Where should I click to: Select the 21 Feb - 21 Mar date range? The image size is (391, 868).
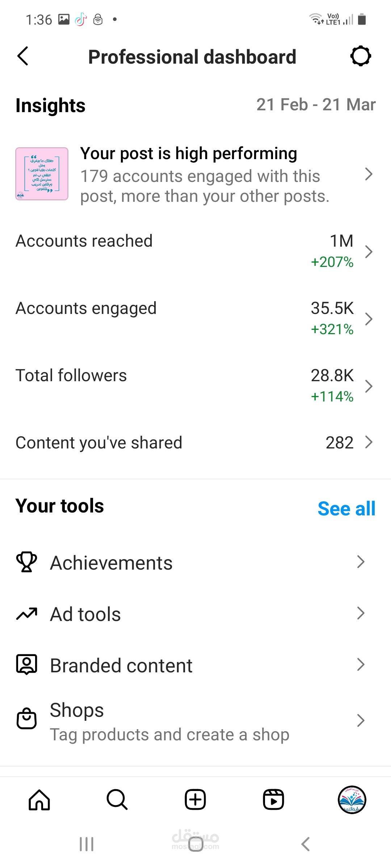[x=316, y=105]
